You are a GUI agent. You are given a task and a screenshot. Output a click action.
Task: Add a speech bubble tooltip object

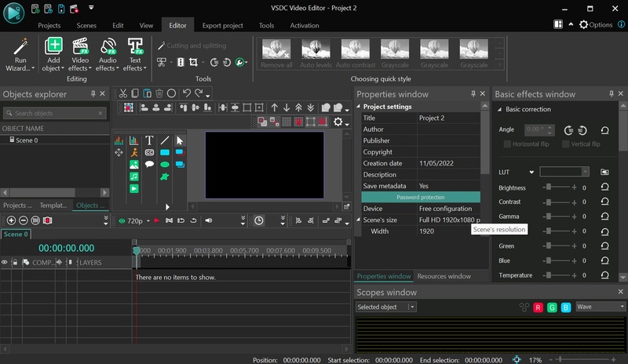[x=149, y=165]
